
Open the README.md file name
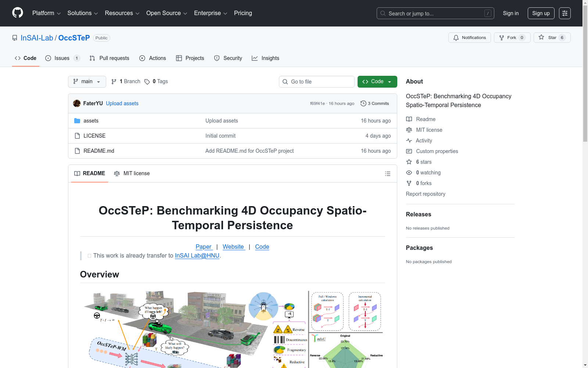[x=99, y=151]
